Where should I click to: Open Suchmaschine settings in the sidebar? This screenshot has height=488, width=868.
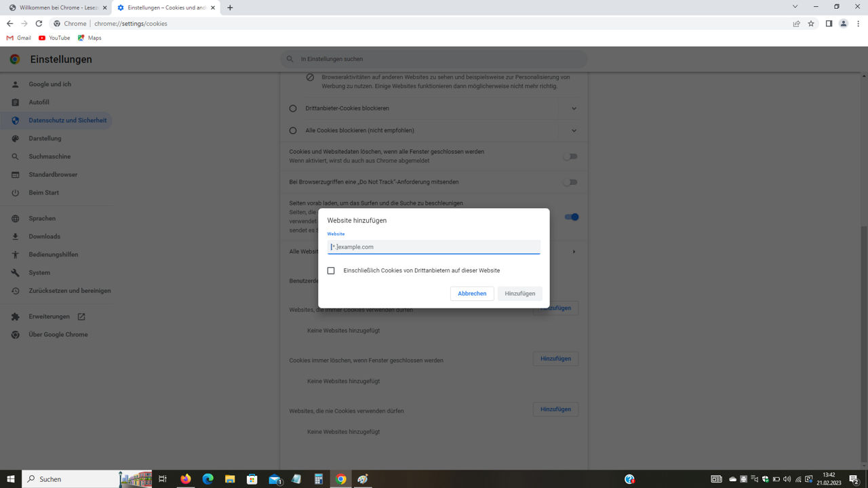pos(50,156)
